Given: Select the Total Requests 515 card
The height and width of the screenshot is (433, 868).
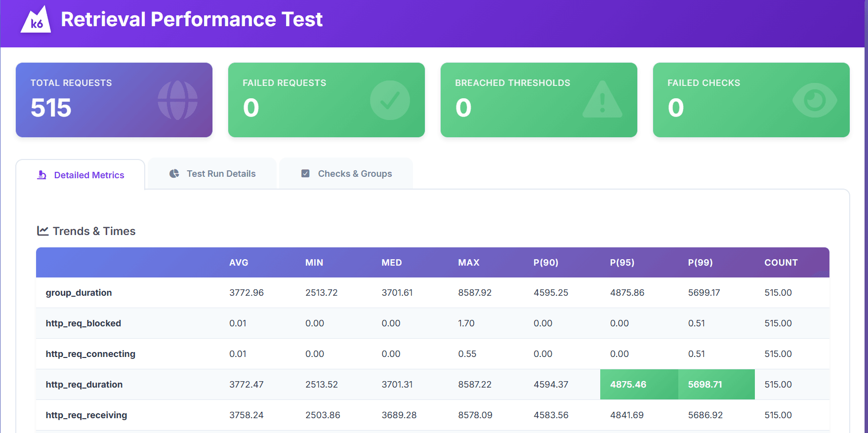Looking at the screenshot, I should [114, 100].
